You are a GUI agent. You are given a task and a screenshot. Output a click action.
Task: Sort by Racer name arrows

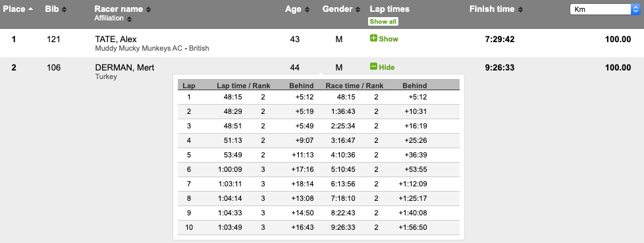[148, 9]
